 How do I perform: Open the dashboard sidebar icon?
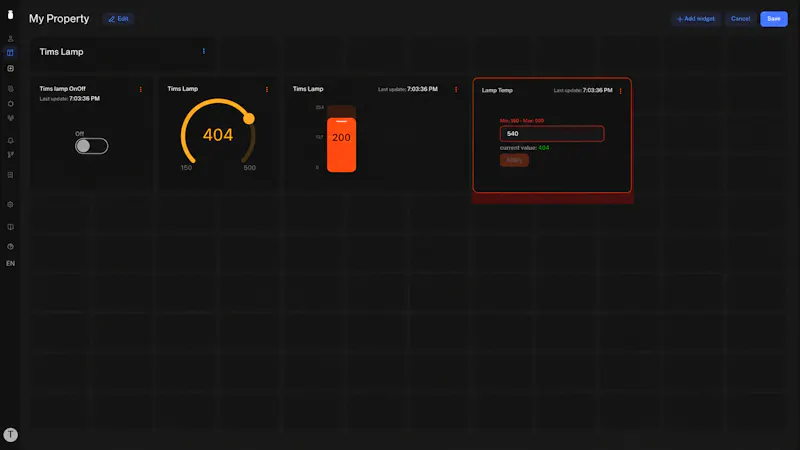(x=10, y=53)
